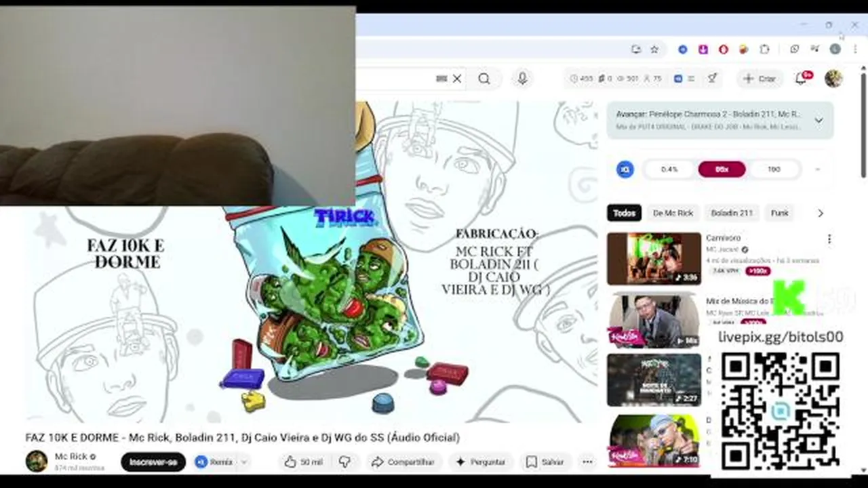Click the side panel icon in Chrome toolbar
This screenshot has height=488, width=868.
coord(795,49)
